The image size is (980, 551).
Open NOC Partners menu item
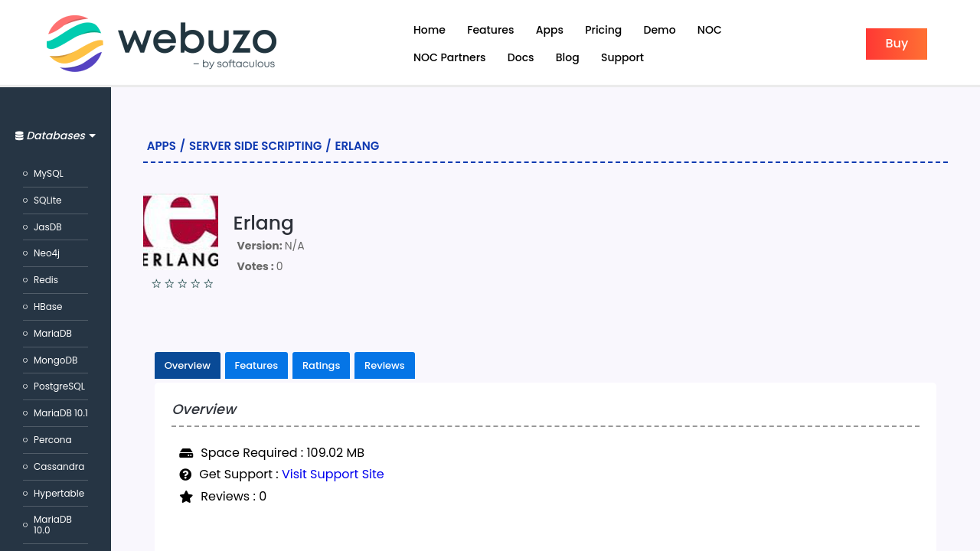pos(449,57)
